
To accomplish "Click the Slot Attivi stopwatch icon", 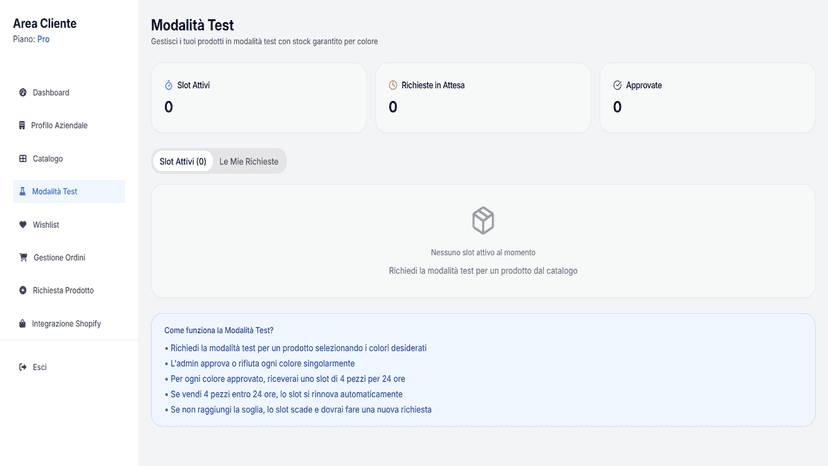I will [x=168, y=85].
